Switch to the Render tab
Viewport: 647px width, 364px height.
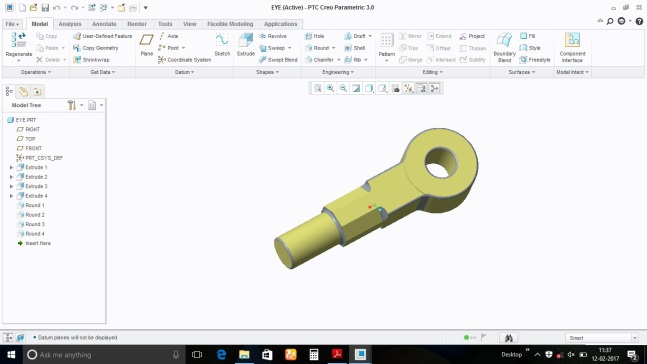(x=137, y=24)
